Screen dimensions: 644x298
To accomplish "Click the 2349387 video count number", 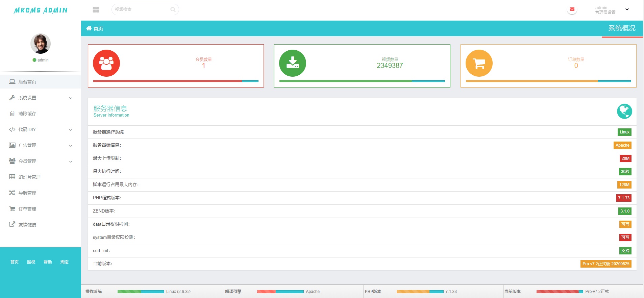I will (390, 66).
